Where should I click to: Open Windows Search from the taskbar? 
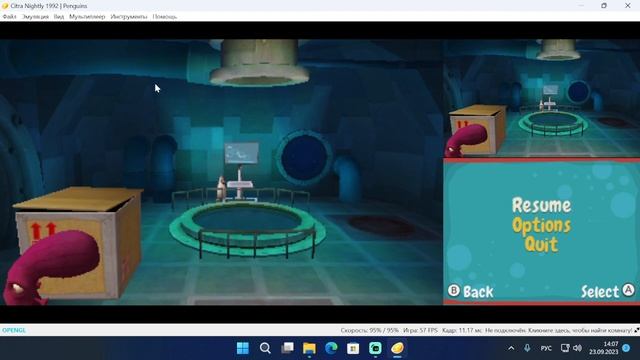(265, 348)
